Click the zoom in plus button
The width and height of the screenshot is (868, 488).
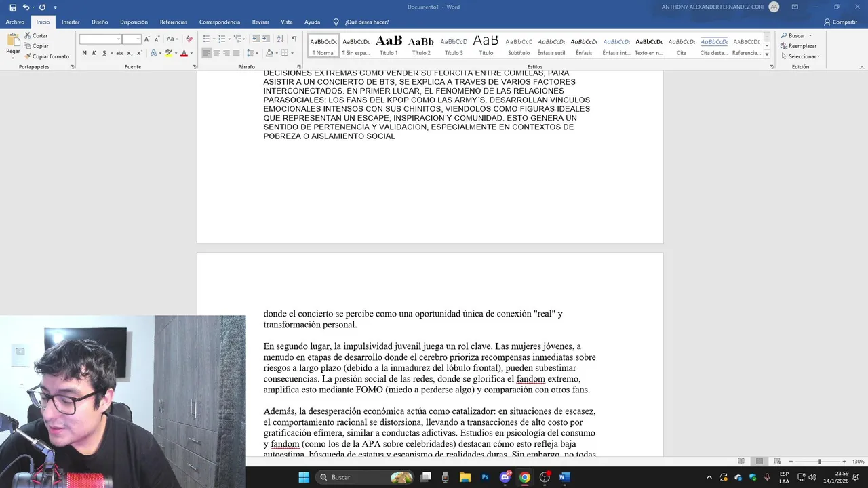pyautogui.click(x=844, y=462)
